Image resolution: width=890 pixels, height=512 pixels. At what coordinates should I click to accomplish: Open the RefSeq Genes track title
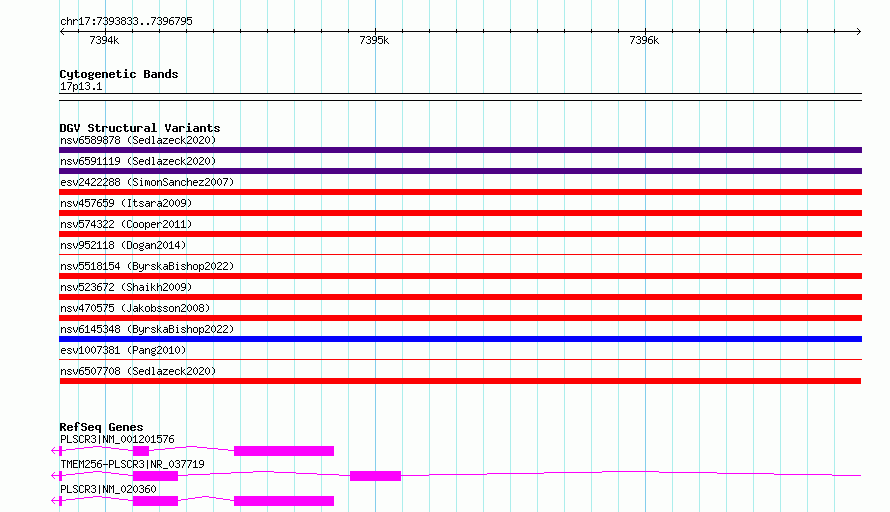point(101,427)
